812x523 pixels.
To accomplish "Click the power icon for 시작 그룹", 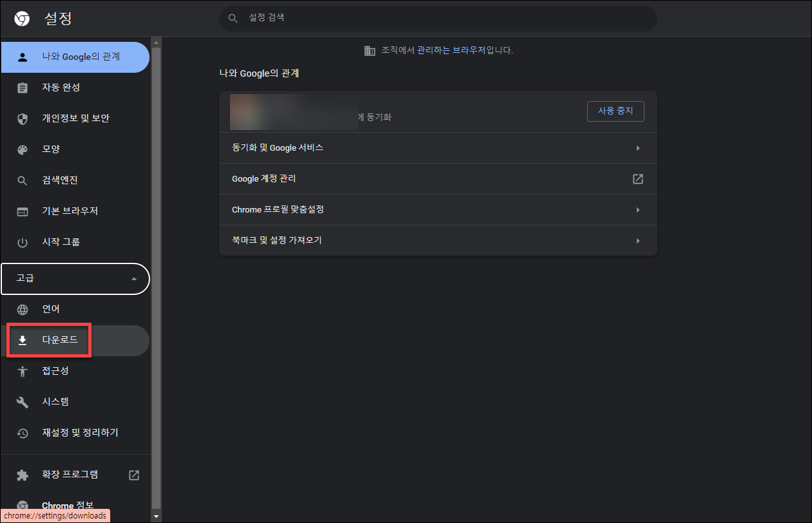I will (x=23, y=242).
